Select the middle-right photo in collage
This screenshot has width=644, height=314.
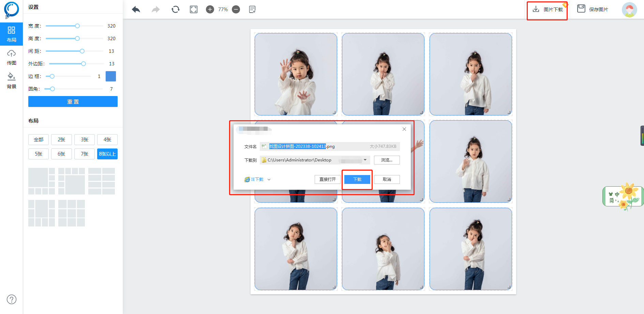[471, 161]
